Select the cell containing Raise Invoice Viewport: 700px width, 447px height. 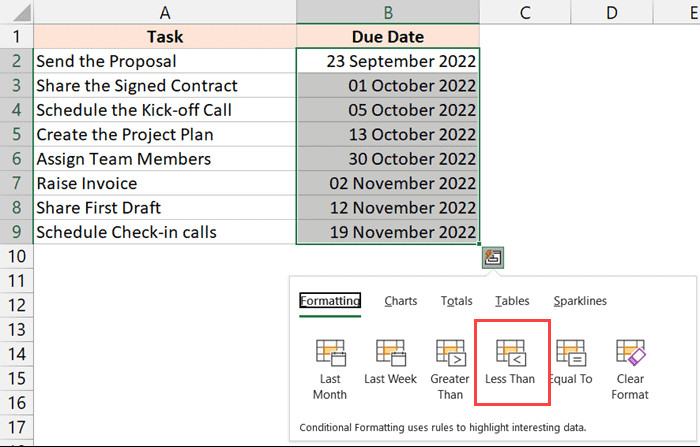[x=164, y=183]
